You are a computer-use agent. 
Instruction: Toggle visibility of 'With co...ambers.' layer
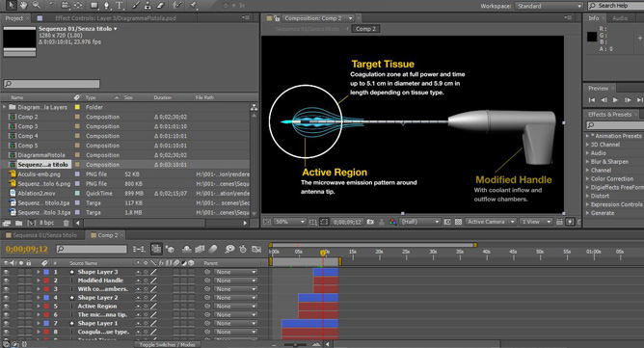tap(6, 289)
